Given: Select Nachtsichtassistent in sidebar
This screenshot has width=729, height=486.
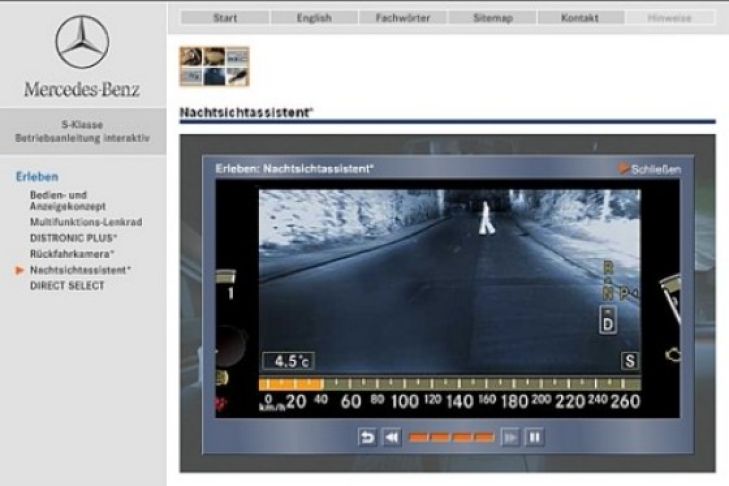Looking at the screenshot, I should pyautogui.click(x=80, y=270).
